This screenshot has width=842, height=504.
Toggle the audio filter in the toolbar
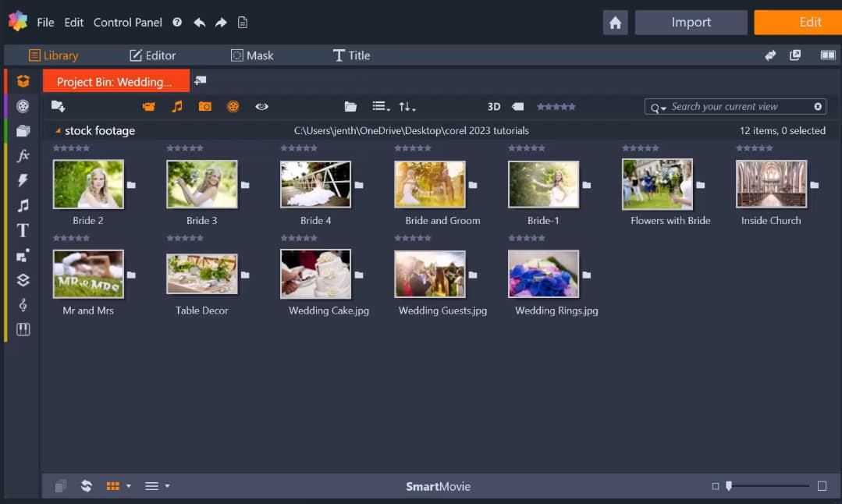coord(176,106)
